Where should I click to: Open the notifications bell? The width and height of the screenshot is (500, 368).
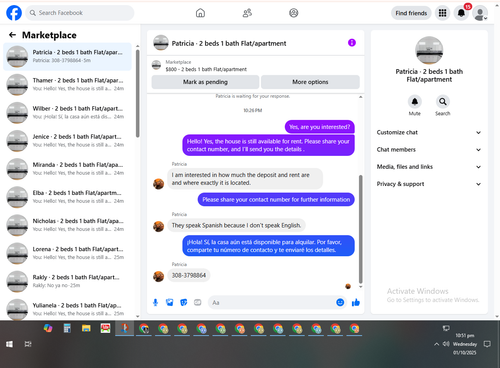(x=461, y=13)
